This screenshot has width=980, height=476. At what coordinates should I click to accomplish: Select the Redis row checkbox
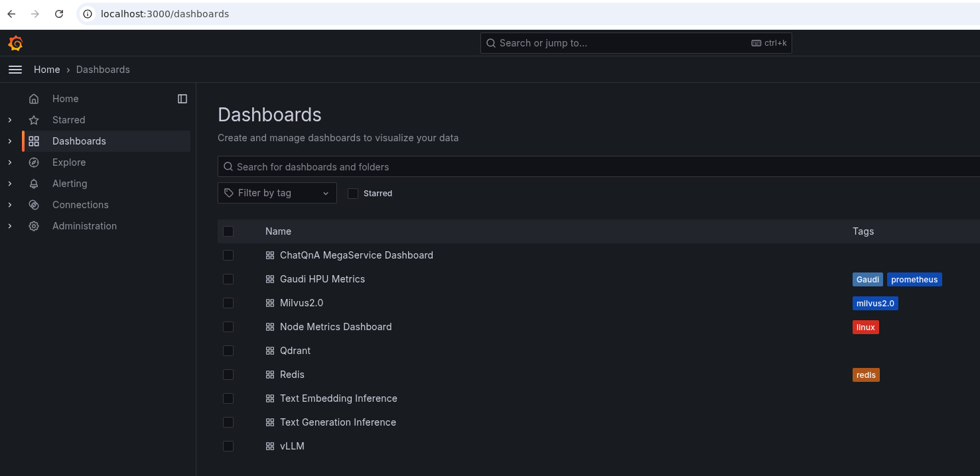click(x=228, y=375)
